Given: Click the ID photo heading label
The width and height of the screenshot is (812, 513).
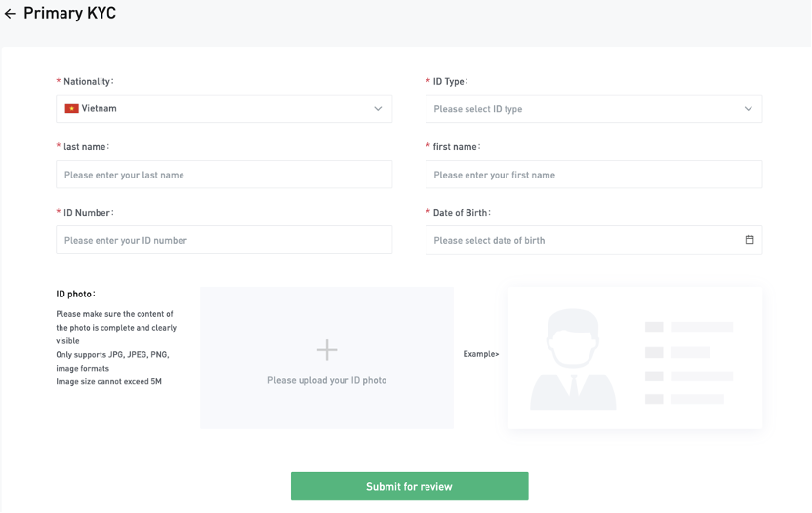Looking at the screenshot, I should (x=75, y=294).
